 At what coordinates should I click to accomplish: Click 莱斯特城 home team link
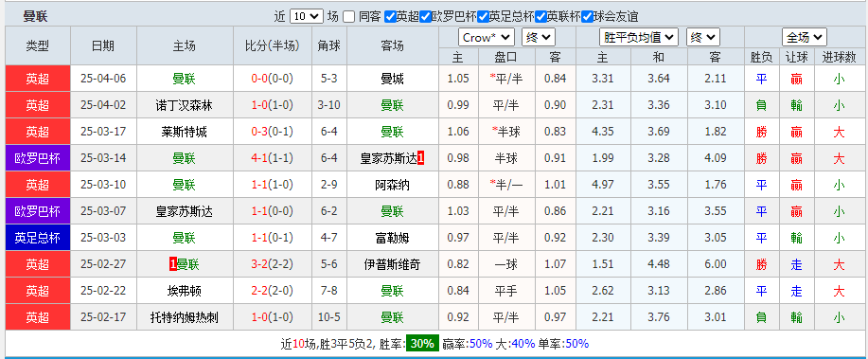pyautogui.click(x=184, y=132)
